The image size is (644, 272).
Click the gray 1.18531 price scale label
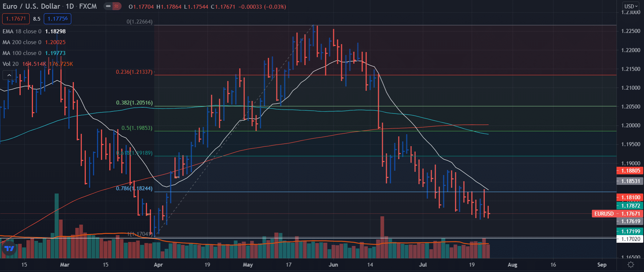[630, 181]
